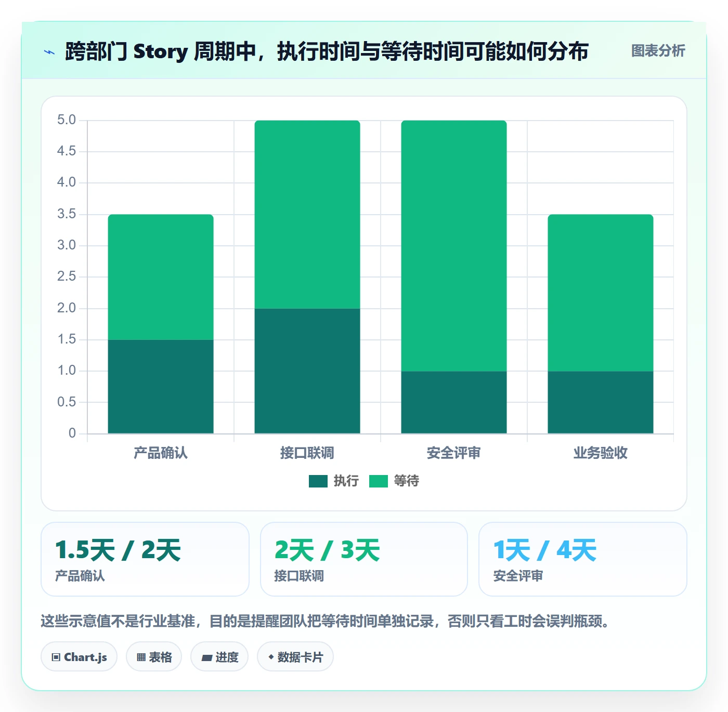
Task: Click the 接口联调 x-axis label
Action: [307, 453]
